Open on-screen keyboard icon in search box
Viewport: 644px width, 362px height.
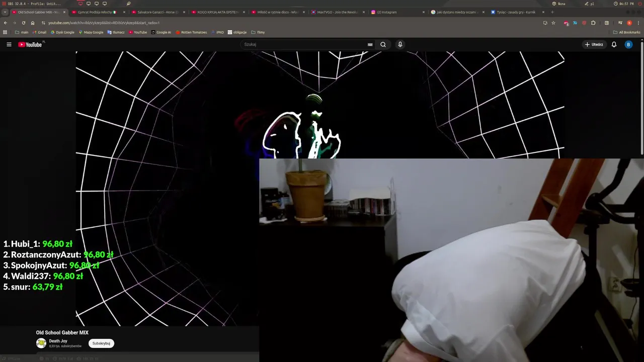(370, 44)
